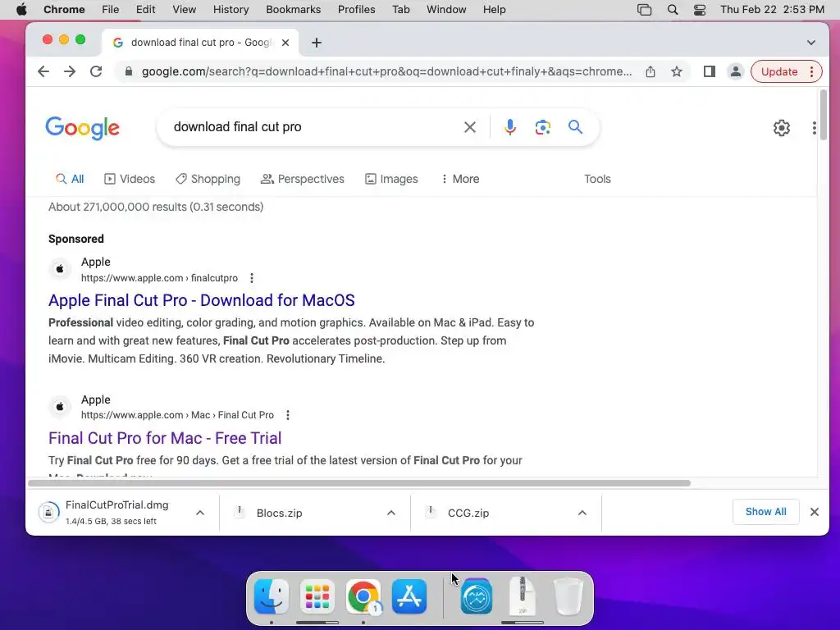Open the Bookmarks menu

coord(293,10)
